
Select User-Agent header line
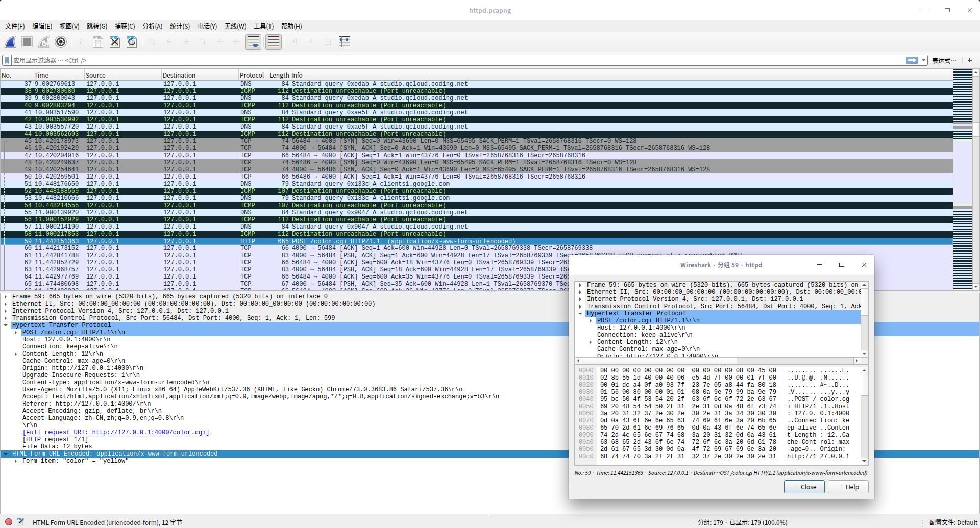point(242,389)
